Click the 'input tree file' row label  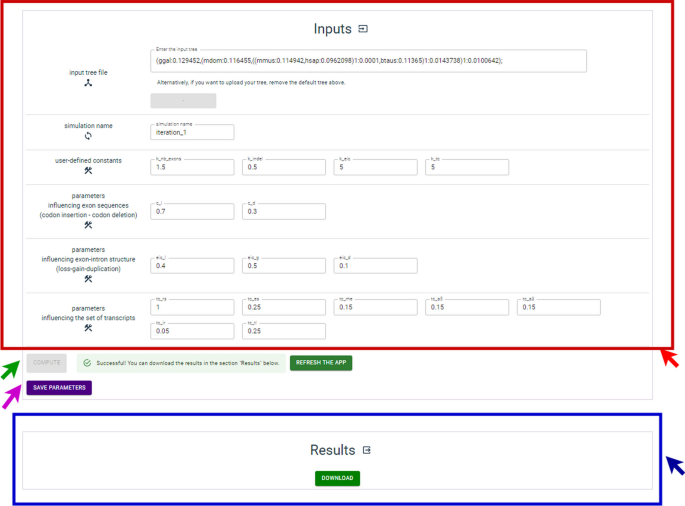point(88,73)
